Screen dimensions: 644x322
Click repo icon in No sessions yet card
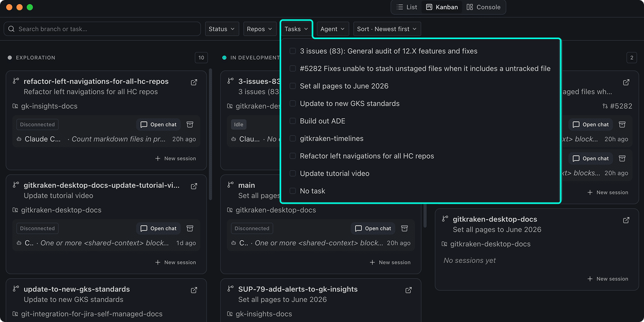[x=445, y=244]
